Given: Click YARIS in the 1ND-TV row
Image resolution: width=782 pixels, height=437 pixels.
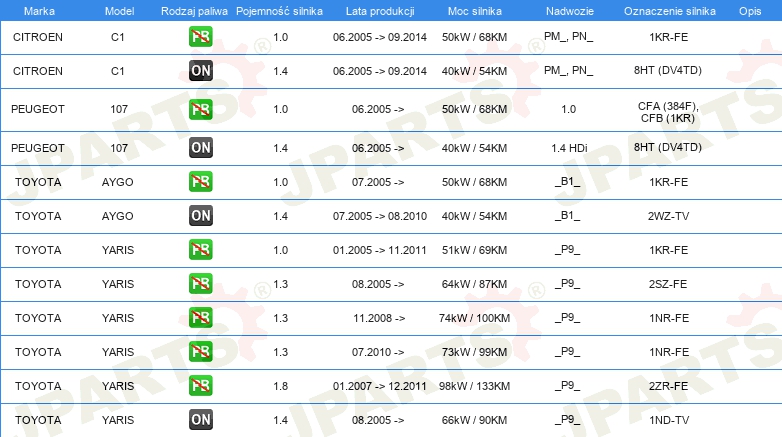Looking at the screenshot, I should coord(118,420).
